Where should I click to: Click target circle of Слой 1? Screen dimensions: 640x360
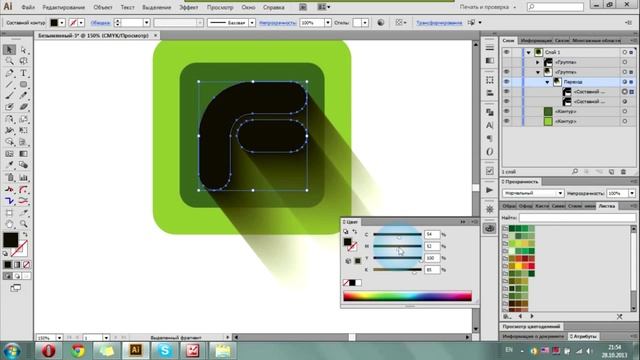(x=624, y=52)
